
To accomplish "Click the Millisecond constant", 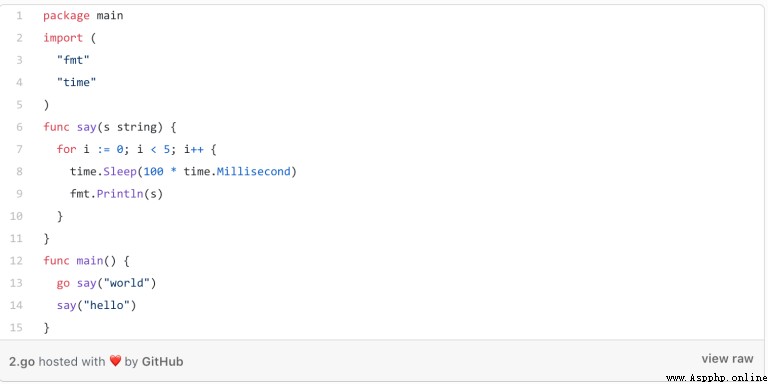I will point(254,172).
